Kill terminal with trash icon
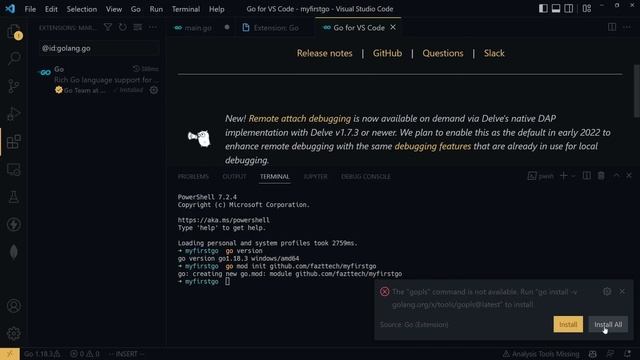Image resolution: width=640 pixels, height=360 pixels. [601, 176]
